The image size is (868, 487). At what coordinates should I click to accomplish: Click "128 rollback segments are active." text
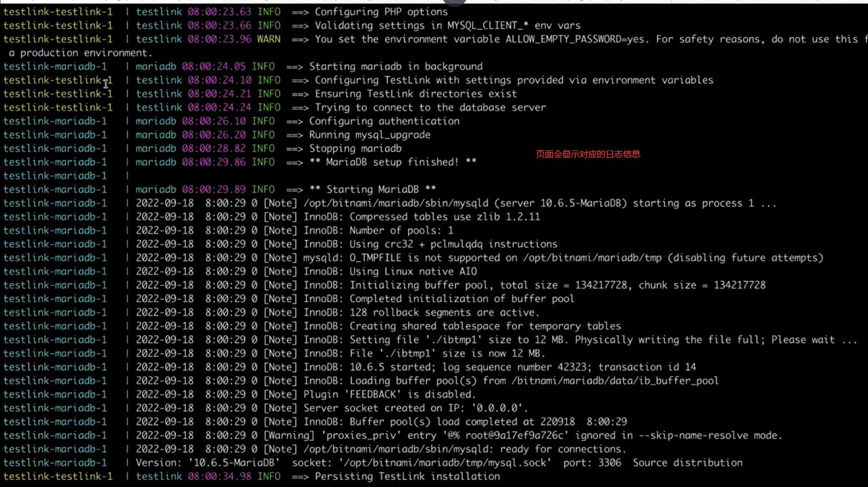pyautogui.click(x=445, y=313)
